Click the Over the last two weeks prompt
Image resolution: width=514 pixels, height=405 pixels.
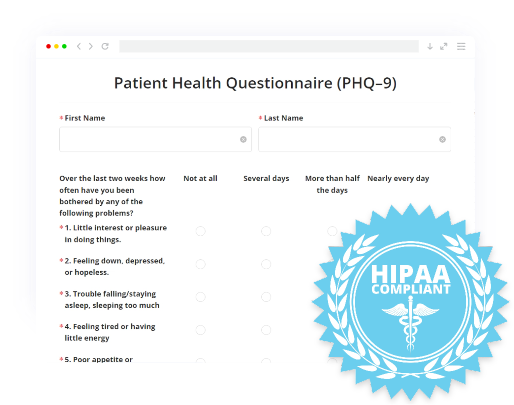click(112, 196)
